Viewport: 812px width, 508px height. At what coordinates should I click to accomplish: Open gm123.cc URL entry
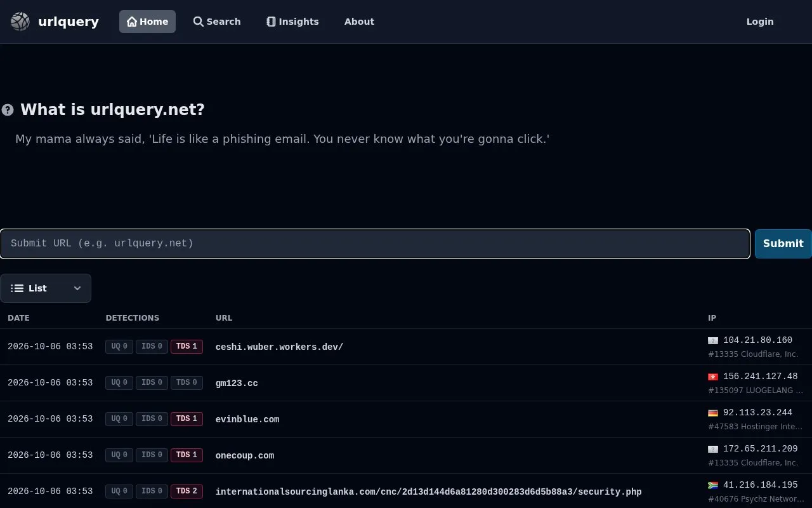[x=237, y=384]
